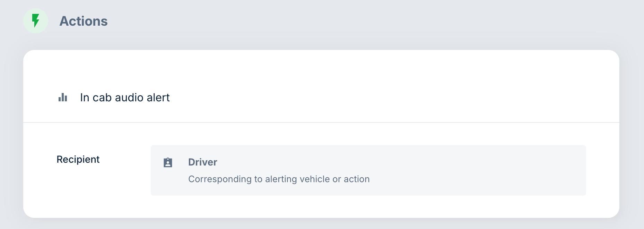This screenshot has height=229, width=644.
Task: Click the text Corresponding to alerting vehicle or action
Action: coord(279,179)
